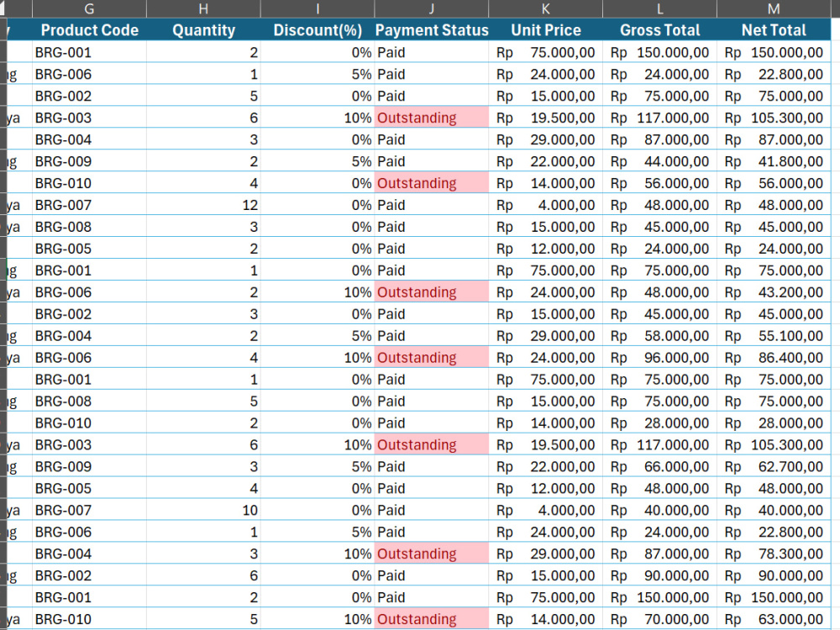The image size is (840, 630).
Task: Select net total Rp 43.200,00
Action: click(774, 292)
